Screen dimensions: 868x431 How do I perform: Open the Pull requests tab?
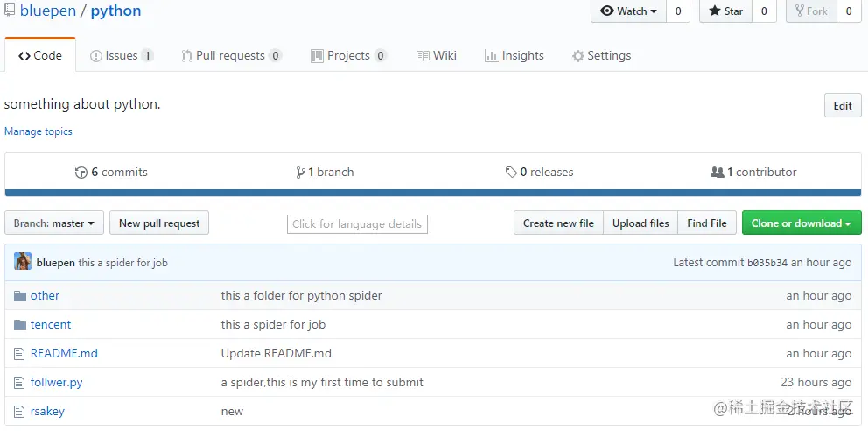click(x=231, y=55)
